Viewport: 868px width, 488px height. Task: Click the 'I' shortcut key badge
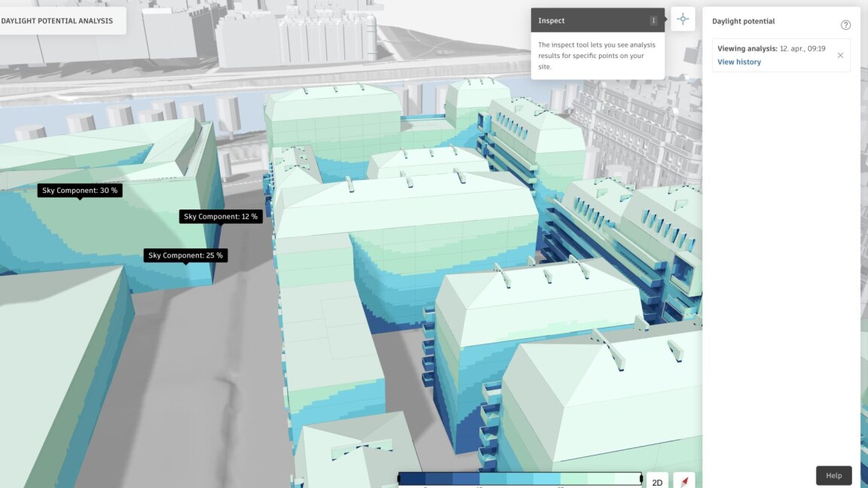(x=653, y=20)
